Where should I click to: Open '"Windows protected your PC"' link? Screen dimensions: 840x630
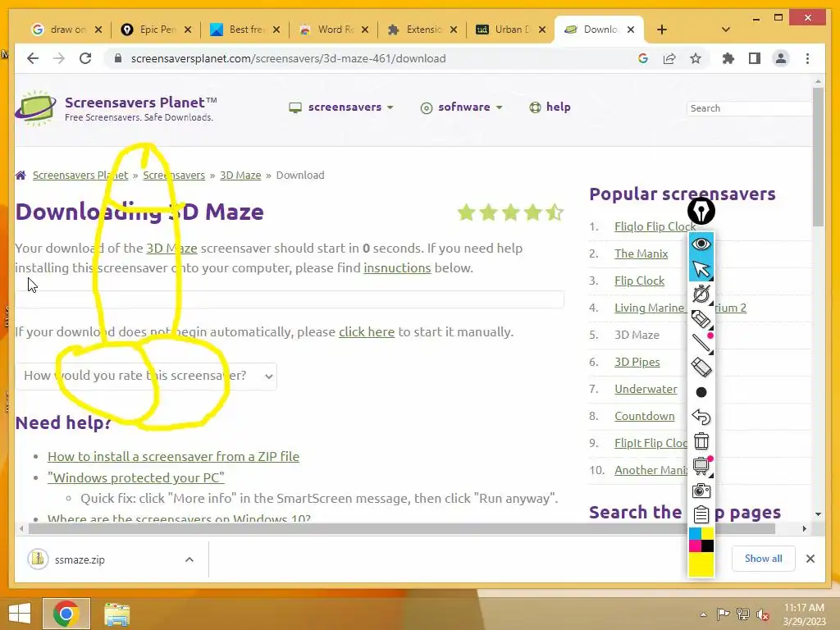click(x=136, y=477)
